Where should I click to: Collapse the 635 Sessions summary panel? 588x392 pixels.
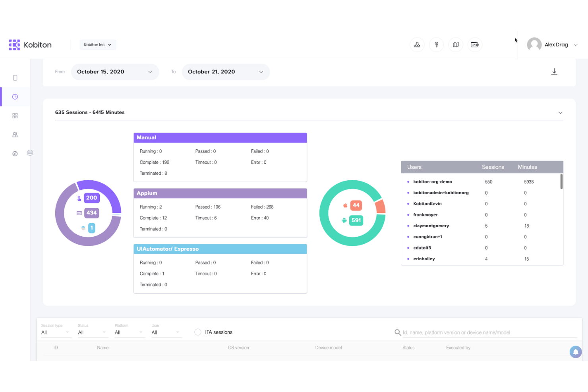coord(560,112)
